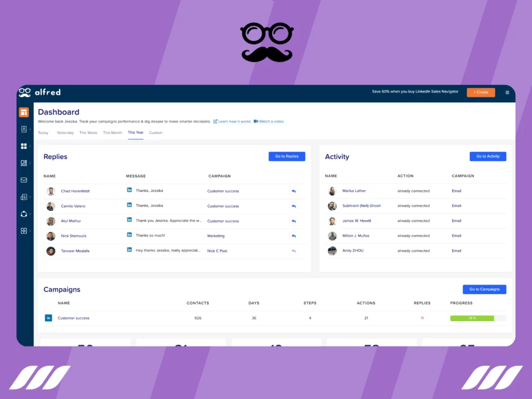The height and width of the screenshot is (399, 532).
Task: Open the Customer success campaign name
Action: (x=74, y=318)
